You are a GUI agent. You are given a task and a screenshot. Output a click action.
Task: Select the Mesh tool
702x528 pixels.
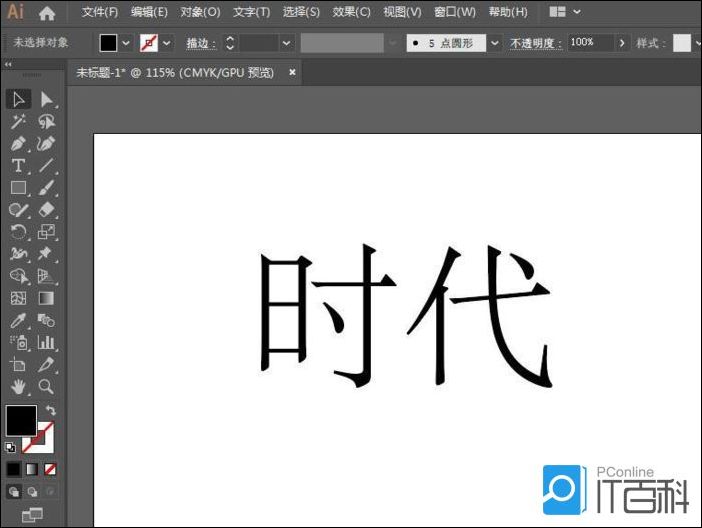18,298
